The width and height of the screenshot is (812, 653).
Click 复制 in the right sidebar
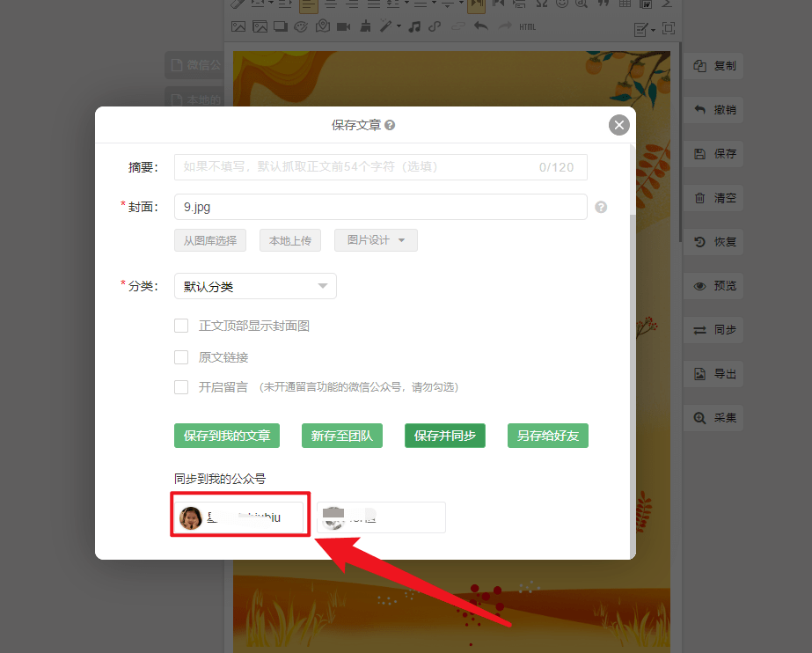713,66
